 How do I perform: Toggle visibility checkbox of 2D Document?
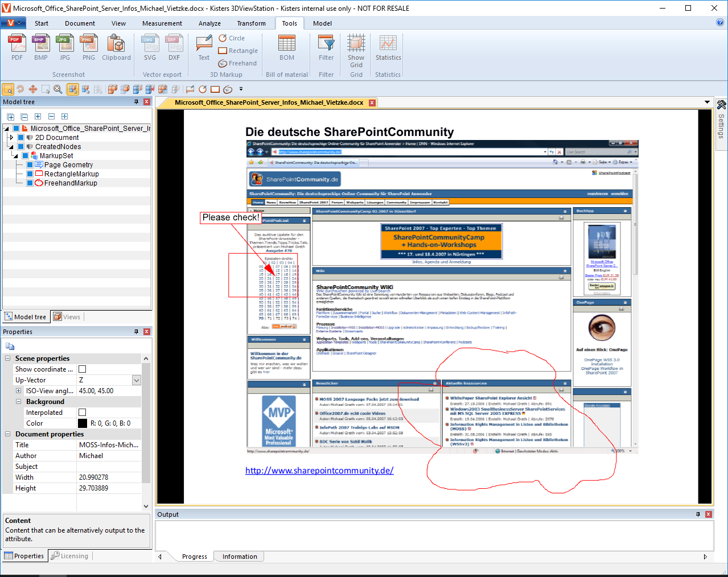[x=20, y=138]
